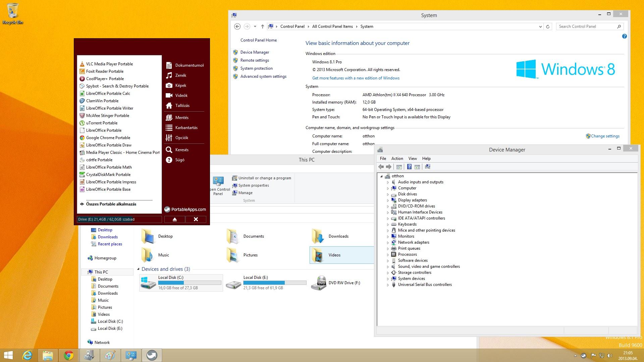Open Advanced system settings link
This screenshot has height=362, width=644.
[263, 76]
